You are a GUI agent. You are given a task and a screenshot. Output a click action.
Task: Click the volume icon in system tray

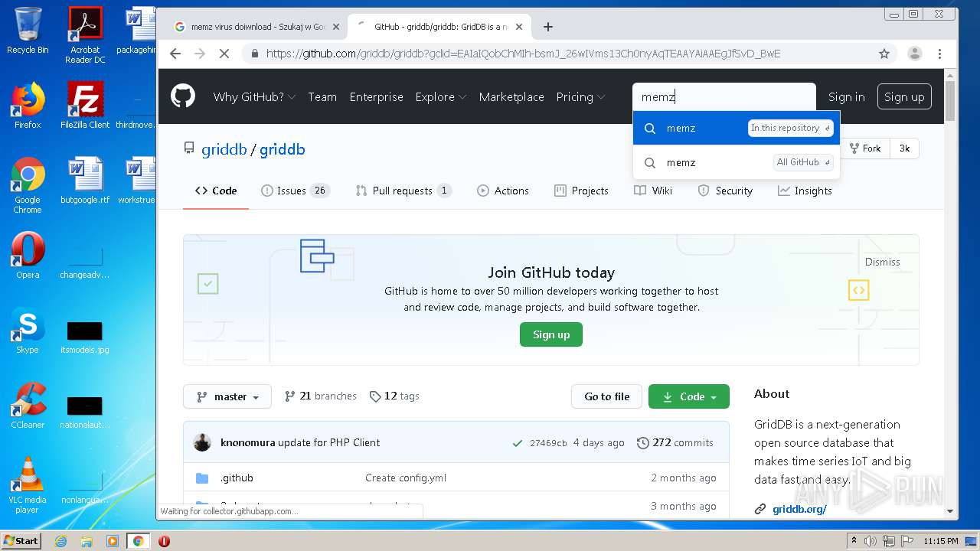(870, 541)
